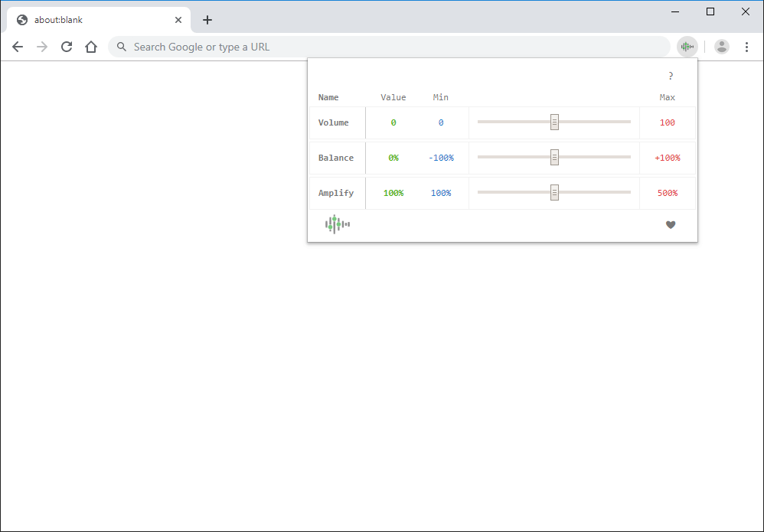Click the blue Amplify min value 100%
This screenshot has width=764, height=532.
click(441, 193)
